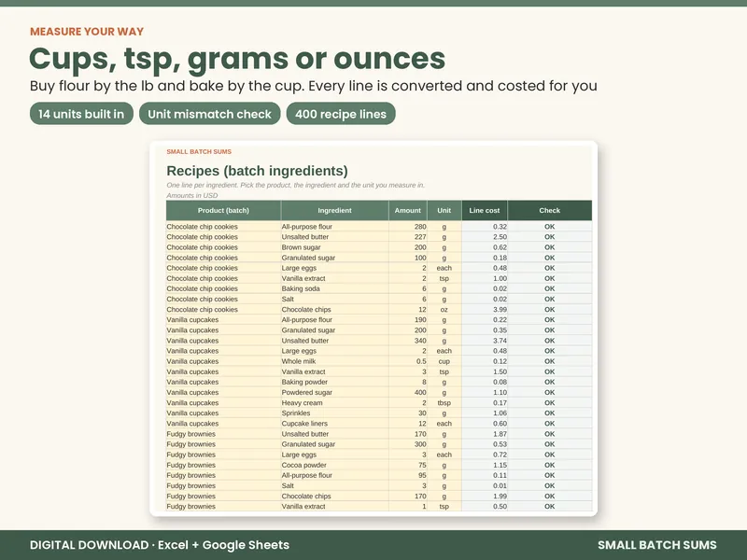
Task: Click the 'MEASURE YOUR WAY' heading
Action: click(x=87, y=32)
